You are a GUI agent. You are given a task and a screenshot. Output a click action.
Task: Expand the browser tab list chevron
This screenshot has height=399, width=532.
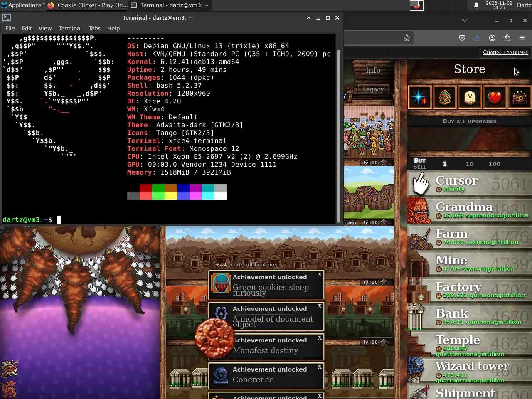click(465, 20)
